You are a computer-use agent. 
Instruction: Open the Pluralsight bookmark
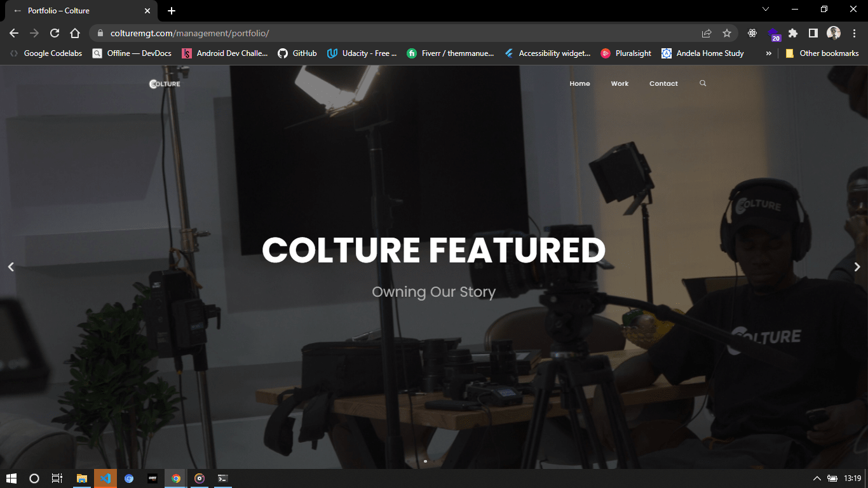pyautogui.click(x=627, y=53)
